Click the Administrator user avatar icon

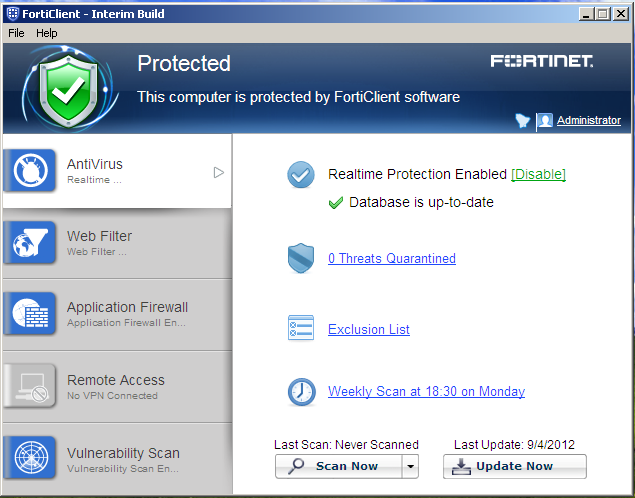tap(544, 121)
